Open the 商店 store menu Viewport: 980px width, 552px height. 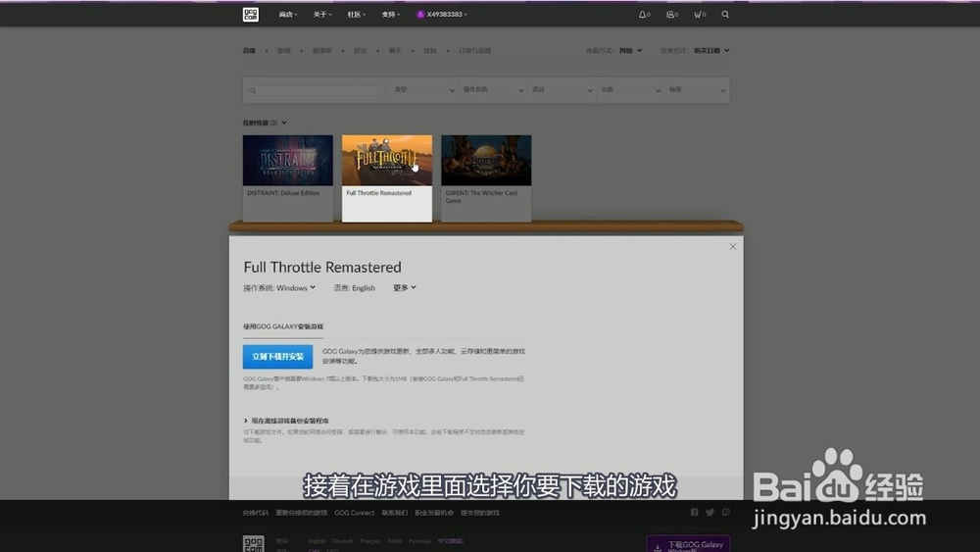288,15
